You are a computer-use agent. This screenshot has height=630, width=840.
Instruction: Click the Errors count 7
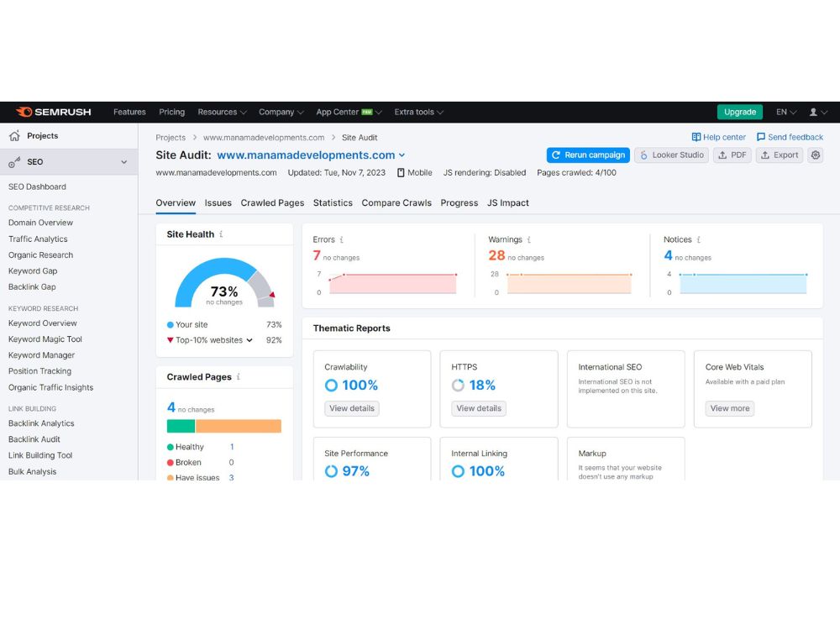pos(317,255)
